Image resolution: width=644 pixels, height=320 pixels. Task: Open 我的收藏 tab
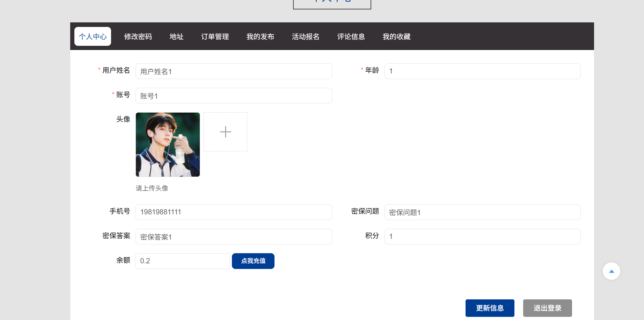pyautogui.click(x=396, y=36)
